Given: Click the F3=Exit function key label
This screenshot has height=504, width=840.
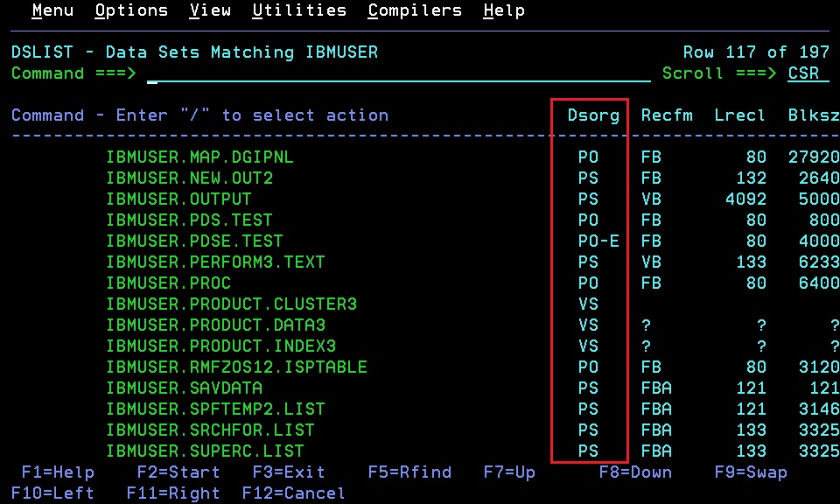Looking at the screenshot, I should click(x=289, y=472).
